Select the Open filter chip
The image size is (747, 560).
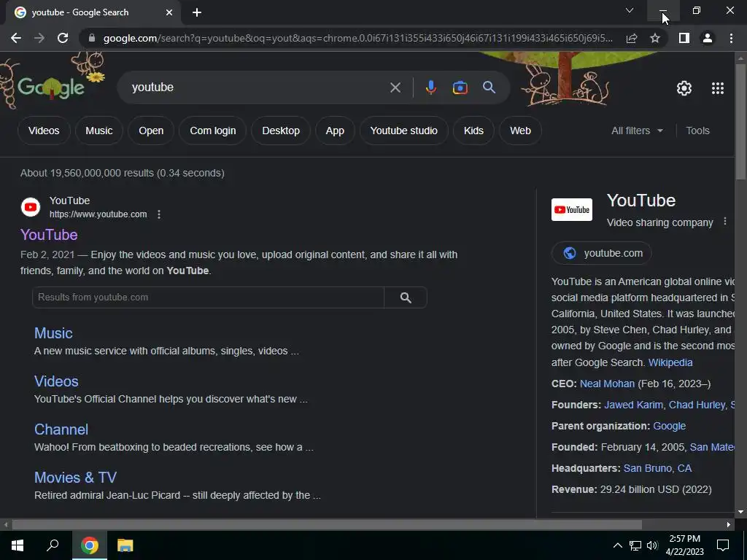[151, 131]
